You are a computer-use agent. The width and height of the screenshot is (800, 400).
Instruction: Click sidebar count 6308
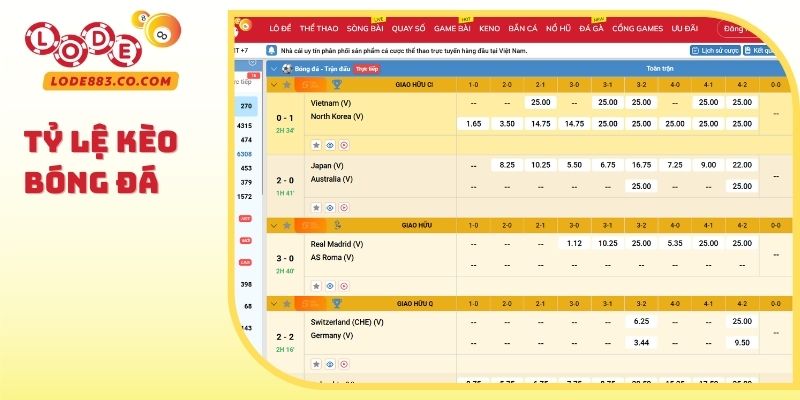(x=244, y=154)
